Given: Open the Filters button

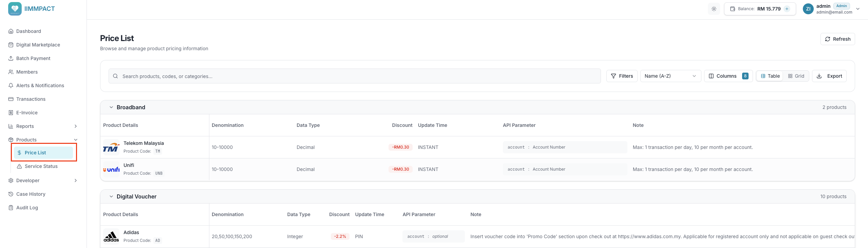Looking at the screenshot, I should (x=622, y=76).
